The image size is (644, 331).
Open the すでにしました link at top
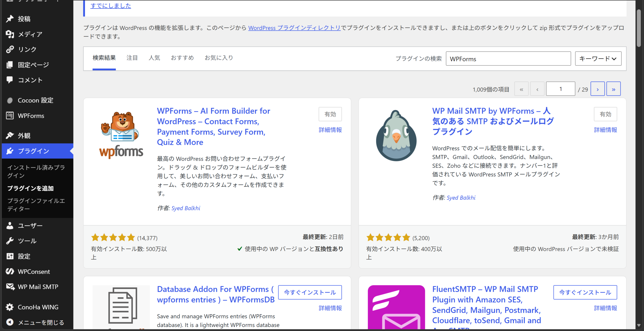point(111,6)
